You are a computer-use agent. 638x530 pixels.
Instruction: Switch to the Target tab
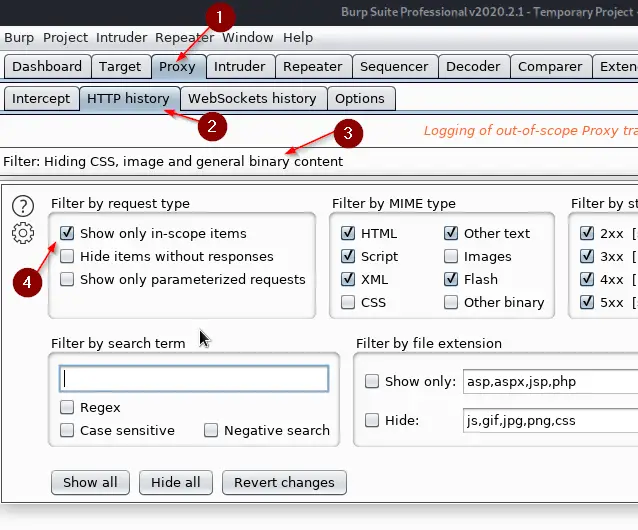click(x=120, y=66)
